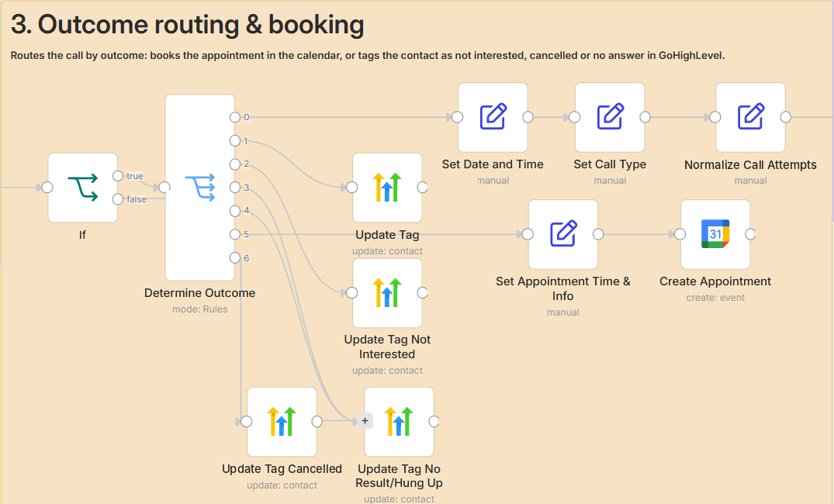Open Set Appointment Time & Info node
Viewport: 834px width, 504px height.
point(562,234)
